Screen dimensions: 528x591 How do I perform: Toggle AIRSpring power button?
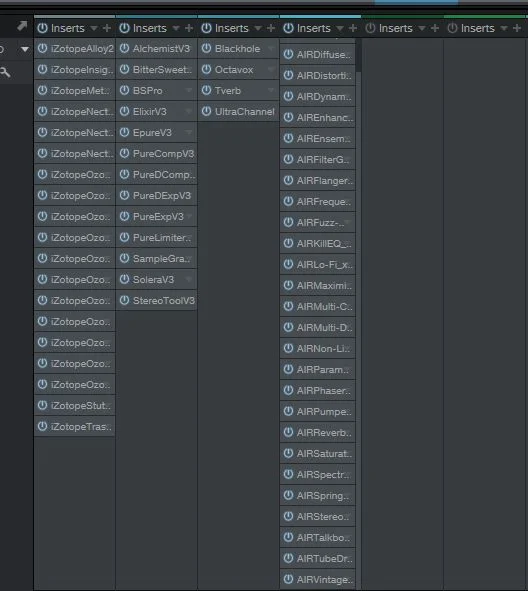[x=288, y=496]
